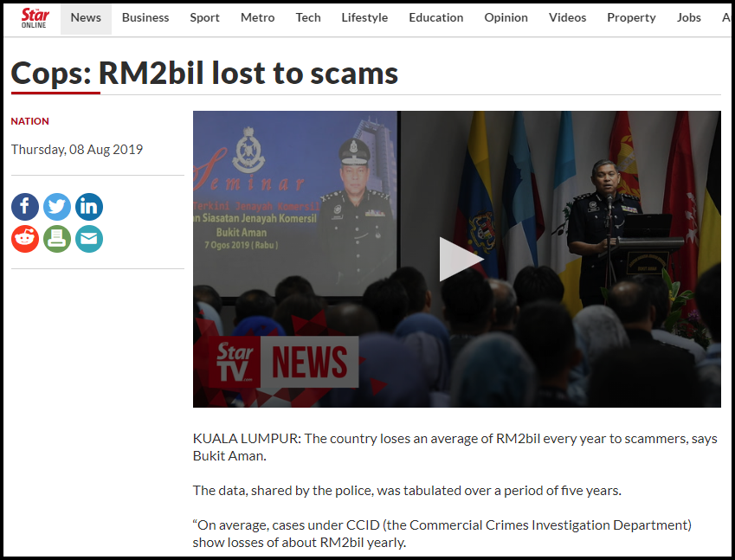Navigate to Lifestyle section
735x560 pixels.
pos(364,18)
